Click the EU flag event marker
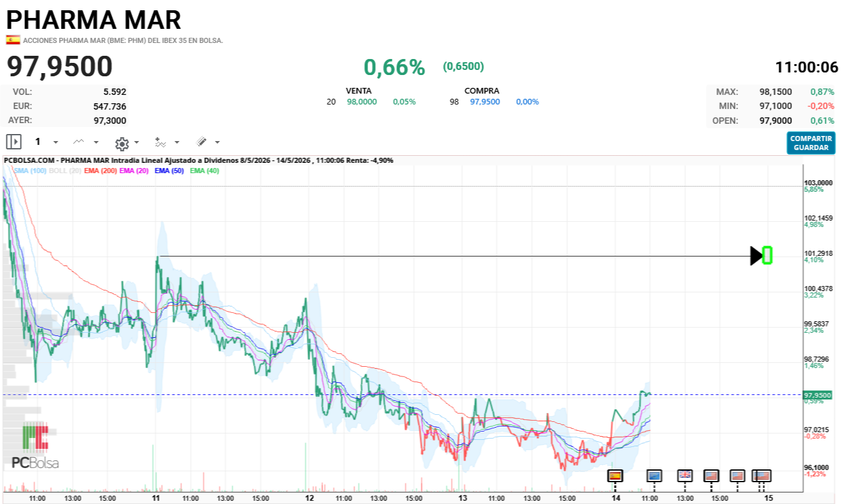This screenshot has height=504, width=842. point(654,475)
